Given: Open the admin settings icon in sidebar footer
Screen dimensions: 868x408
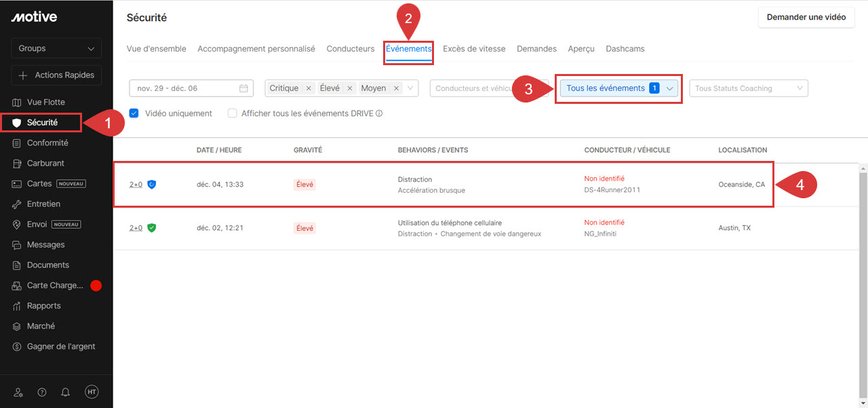Looking at the screenshot, I should click(18, 392).
